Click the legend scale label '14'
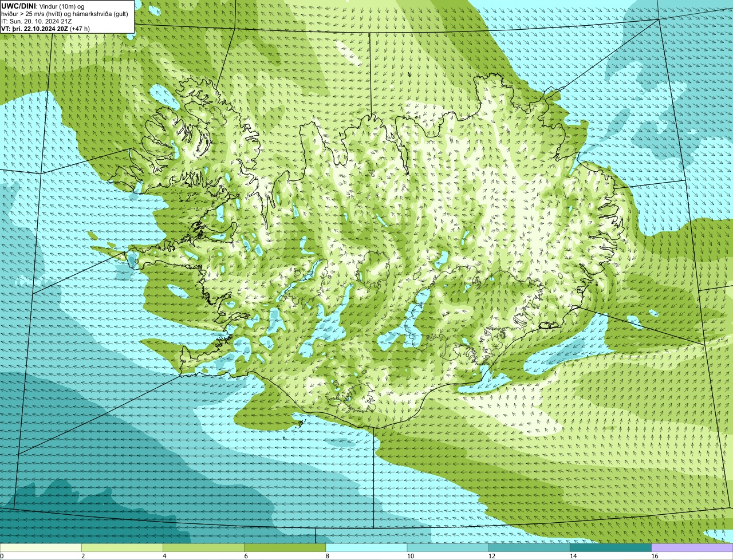The width and height of the screenshot is (733, 560). (573, 556)
